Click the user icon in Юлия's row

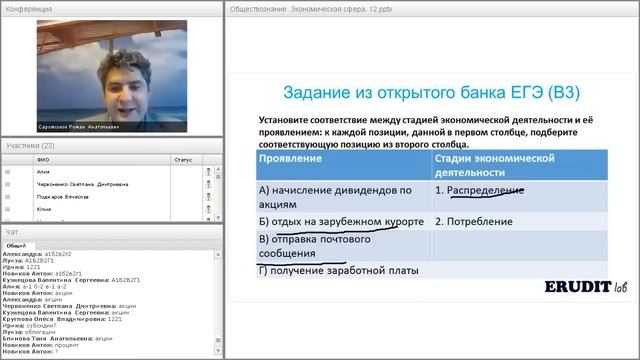(208, 209)
